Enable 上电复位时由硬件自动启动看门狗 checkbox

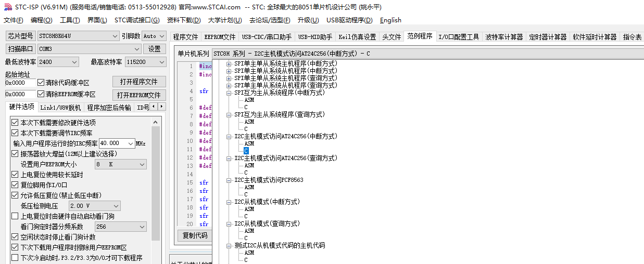pyautogui.click(x=15, y=216)
